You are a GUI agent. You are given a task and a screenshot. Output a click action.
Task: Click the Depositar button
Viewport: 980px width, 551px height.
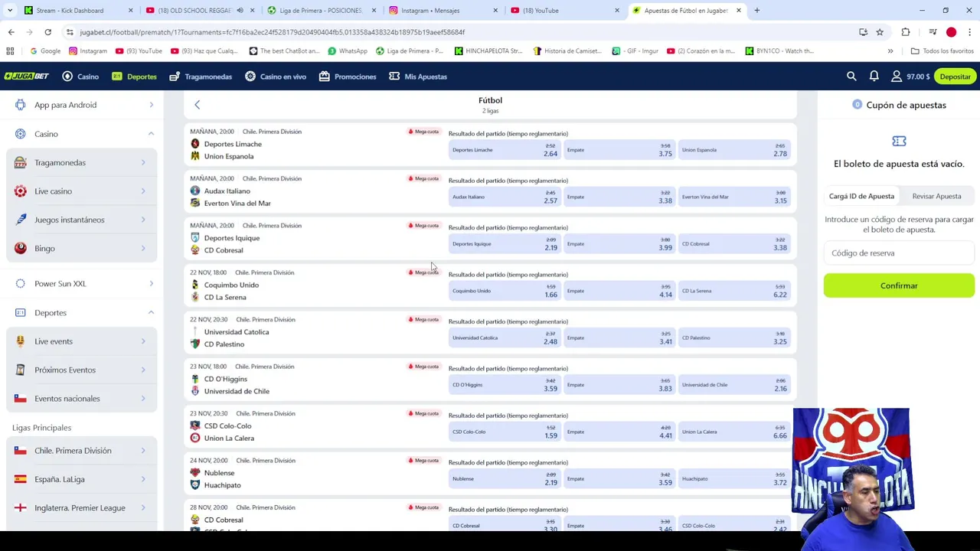(955, 77)
